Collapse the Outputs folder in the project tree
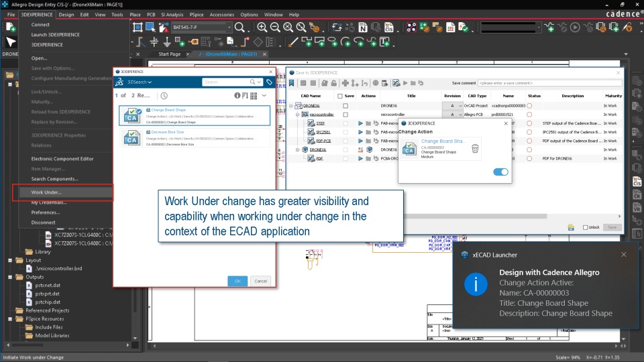 (10, 277)
